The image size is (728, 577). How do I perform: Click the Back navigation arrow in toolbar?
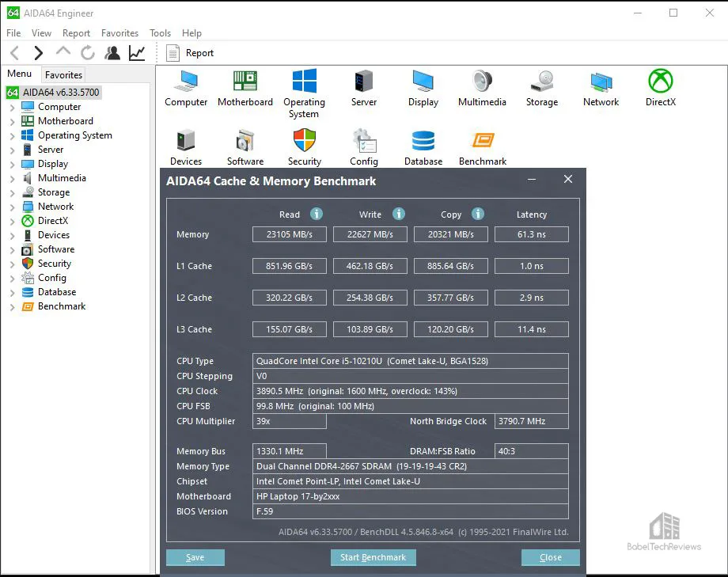15,53
